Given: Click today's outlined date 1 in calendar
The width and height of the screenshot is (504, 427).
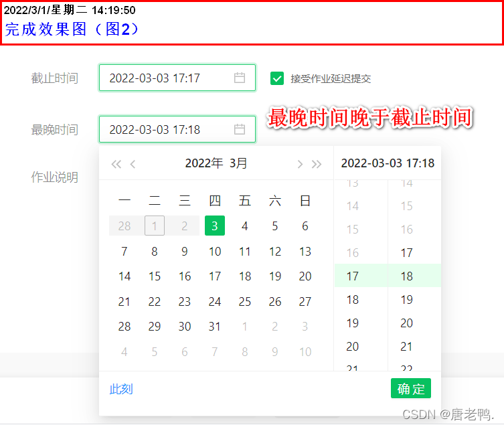Looking at the screenshot, I should point(155,226).
